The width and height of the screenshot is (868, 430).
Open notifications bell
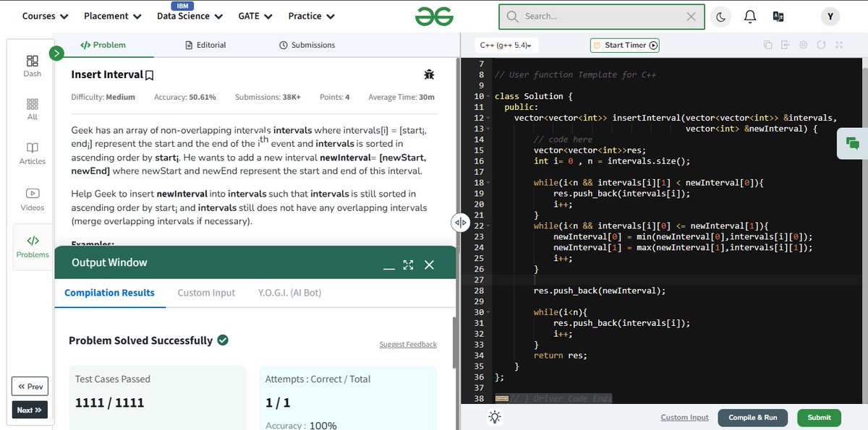(x=750, y=16)
